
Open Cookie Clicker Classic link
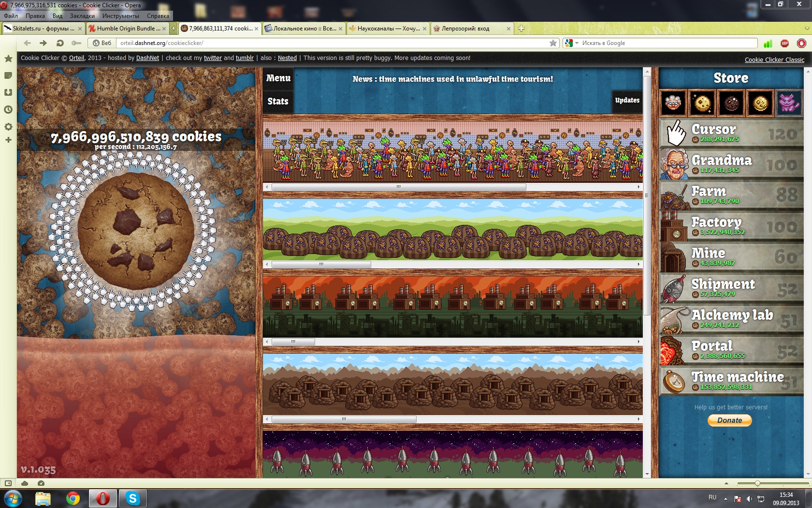[x=774, y=60]
